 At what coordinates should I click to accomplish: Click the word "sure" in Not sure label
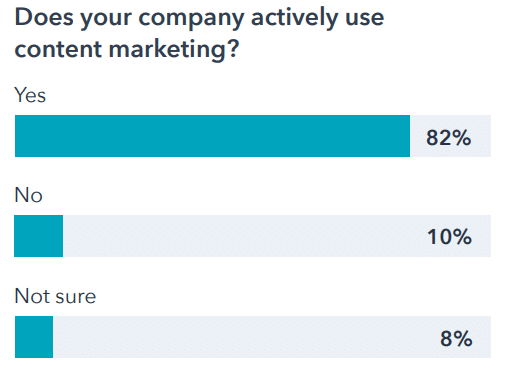click(x=76, y=297)
